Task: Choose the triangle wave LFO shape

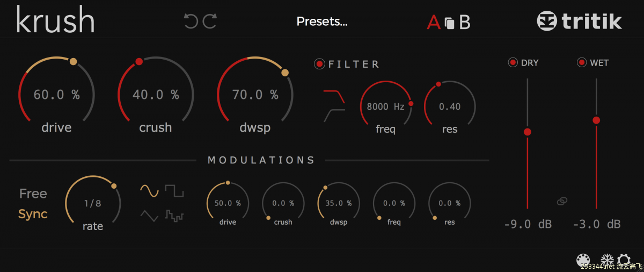Action: (x=150, y=216)
